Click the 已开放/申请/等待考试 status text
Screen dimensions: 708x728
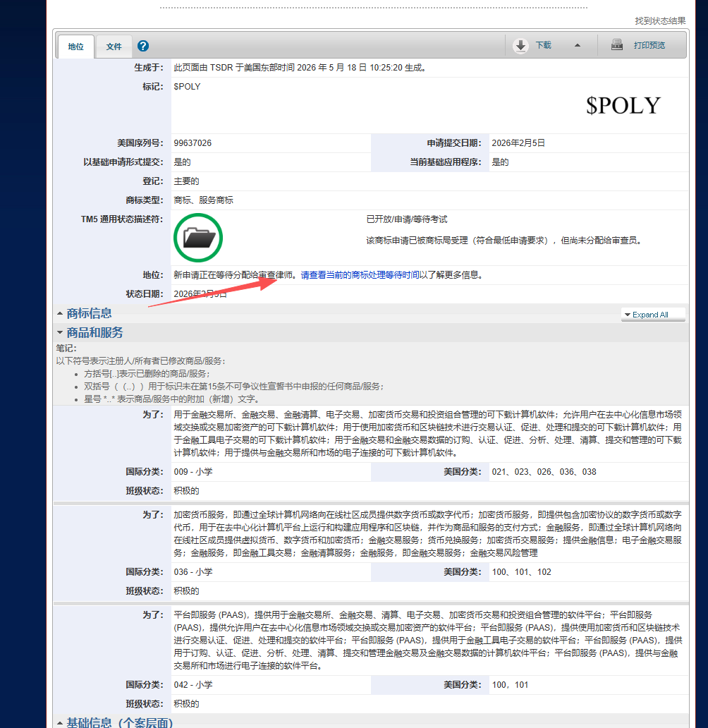pos(407,219)
